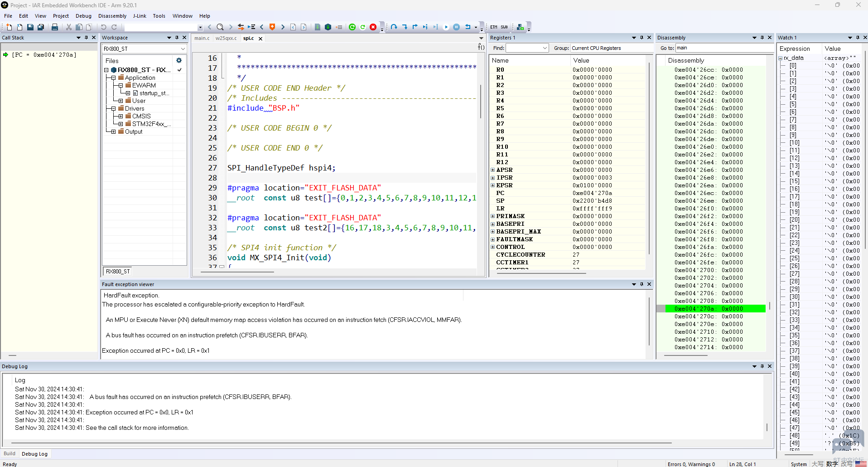
Task: Save the current file using toolbar icon
Action: pyautogui.click(x=30, y=27)
